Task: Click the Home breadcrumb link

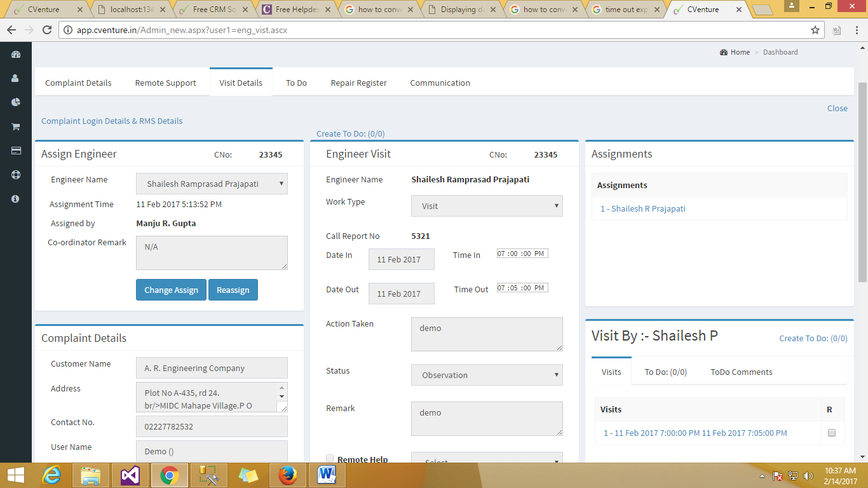Action: tap(735, 52)
